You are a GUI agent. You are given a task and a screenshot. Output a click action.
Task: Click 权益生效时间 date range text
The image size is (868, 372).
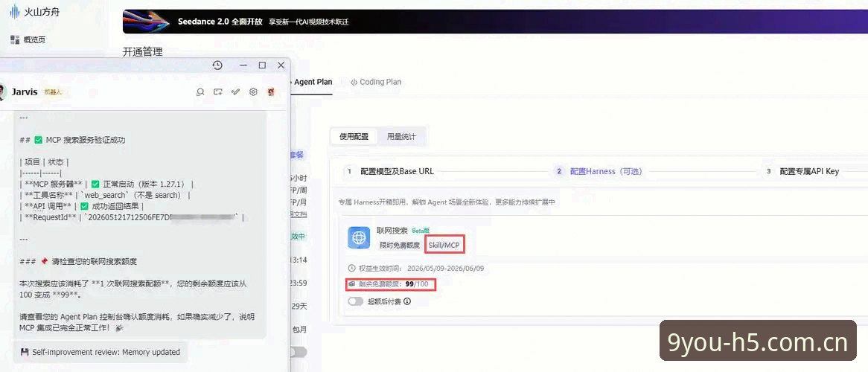coord(446,268)
